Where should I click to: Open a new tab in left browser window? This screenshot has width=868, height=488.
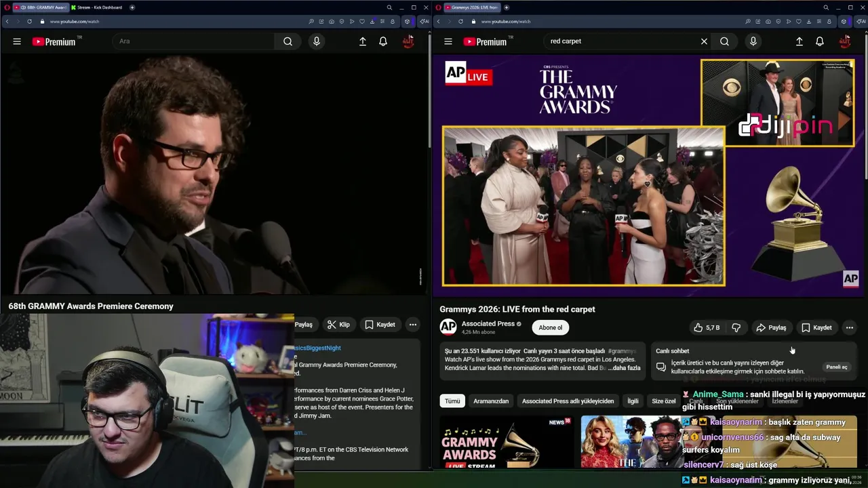click(x=132, y=7)
